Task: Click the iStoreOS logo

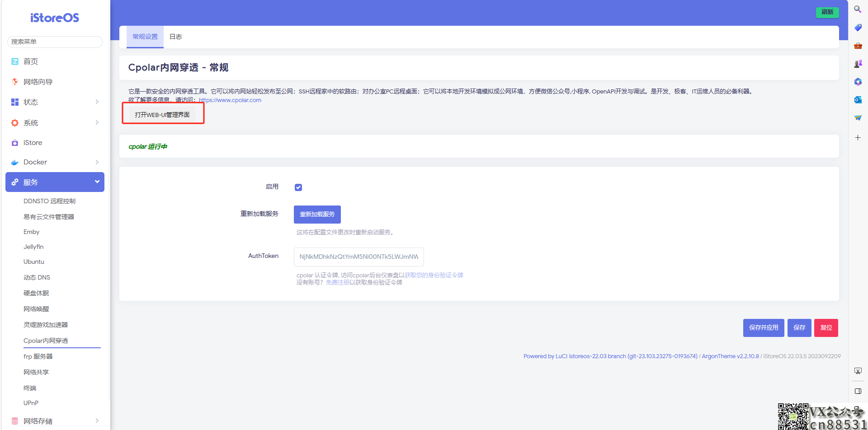Action: [x=55, y=18]
